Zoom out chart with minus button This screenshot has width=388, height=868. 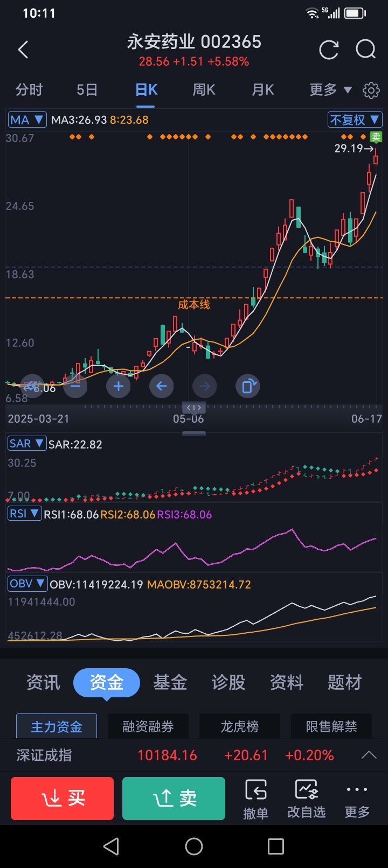click(x=75, y=386)
